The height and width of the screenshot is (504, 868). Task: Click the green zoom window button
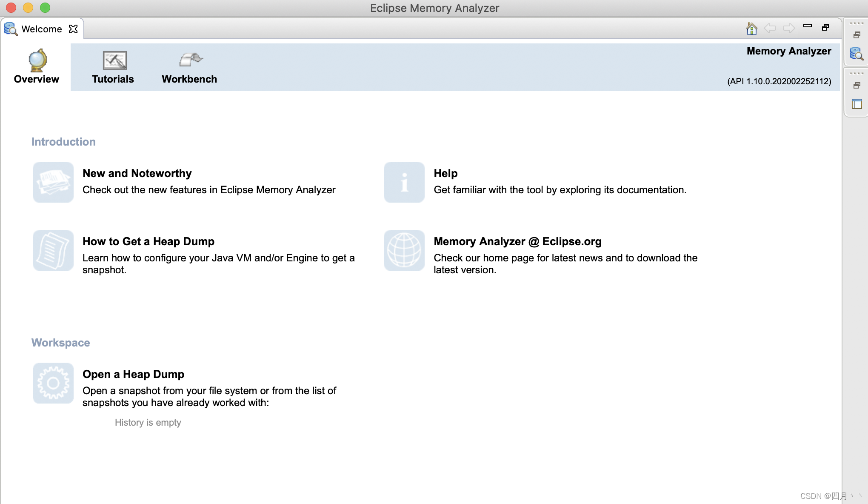pos(45,8)
